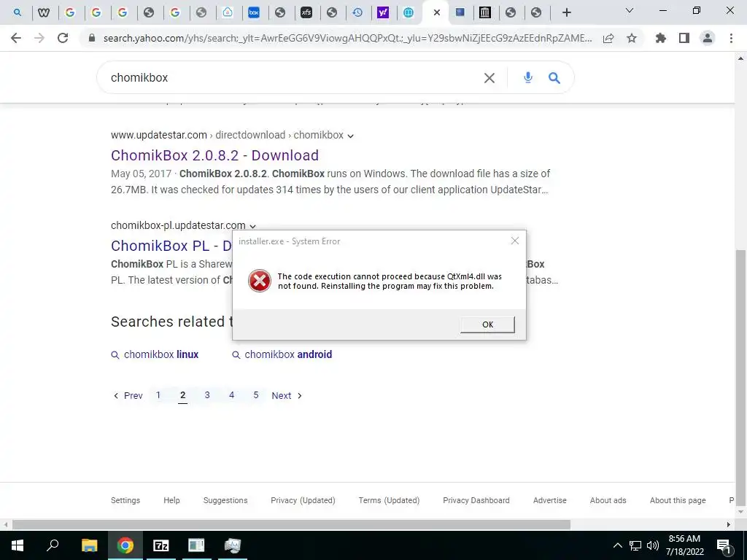Open About this page footer link
This screenshot has height=560, width=747.
point(678,500)
